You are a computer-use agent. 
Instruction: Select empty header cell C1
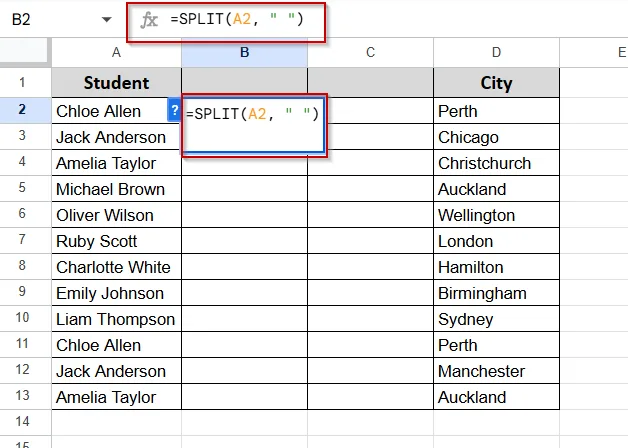370,83
